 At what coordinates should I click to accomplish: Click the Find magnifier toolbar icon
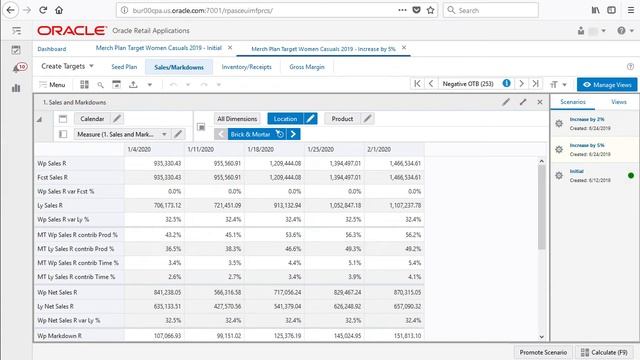(x=100, y=85)
